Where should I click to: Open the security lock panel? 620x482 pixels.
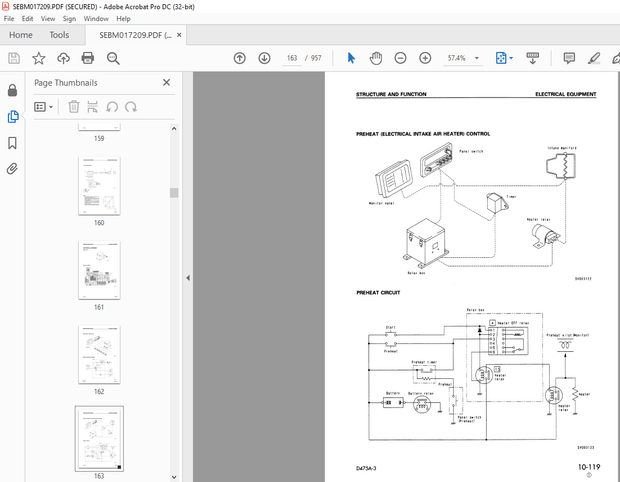13,91
